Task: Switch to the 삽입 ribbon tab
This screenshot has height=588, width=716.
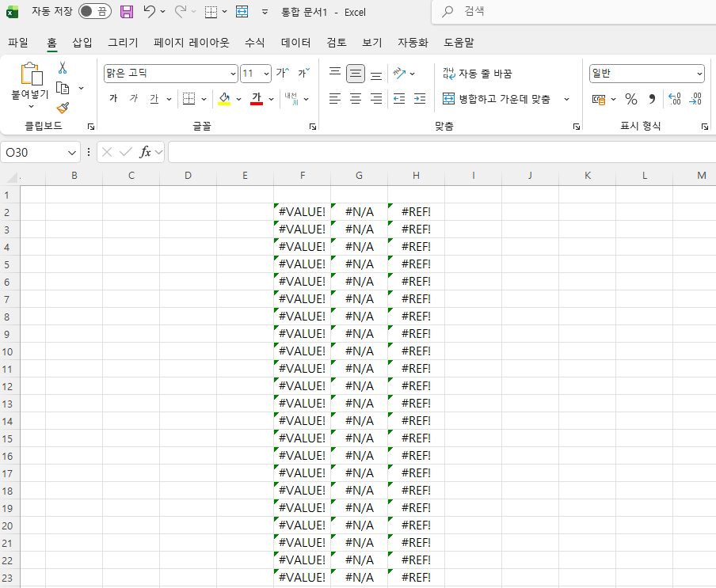Action: (x=82, y=43)
